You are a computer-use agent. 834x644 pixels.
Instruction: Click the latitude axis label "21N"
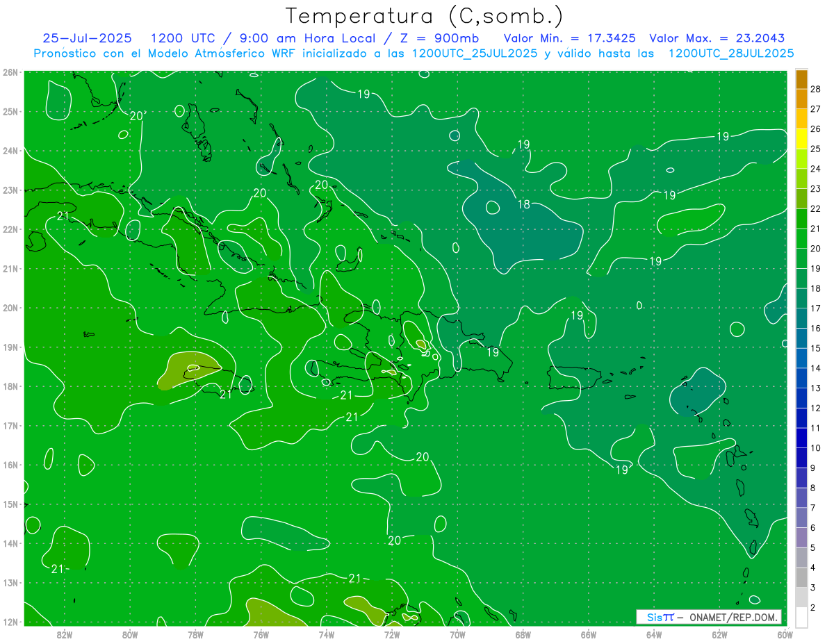[x=10, y=268]
